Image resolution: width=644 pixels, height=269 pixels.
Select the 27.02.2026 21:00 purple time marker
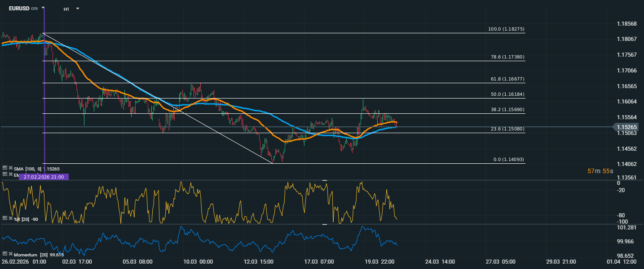click(x=44, y=177)
